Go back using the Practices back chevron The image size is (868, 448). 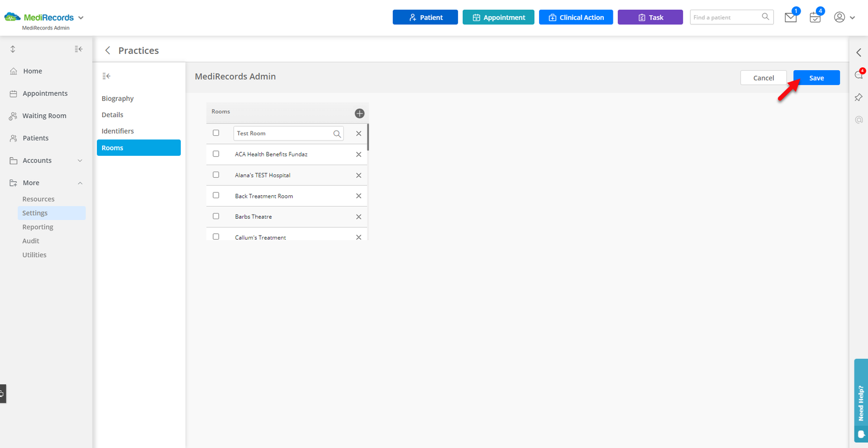108,50
